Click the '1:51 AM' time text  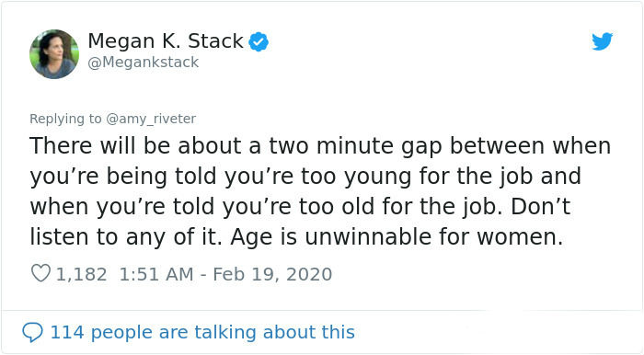[156, 274]
